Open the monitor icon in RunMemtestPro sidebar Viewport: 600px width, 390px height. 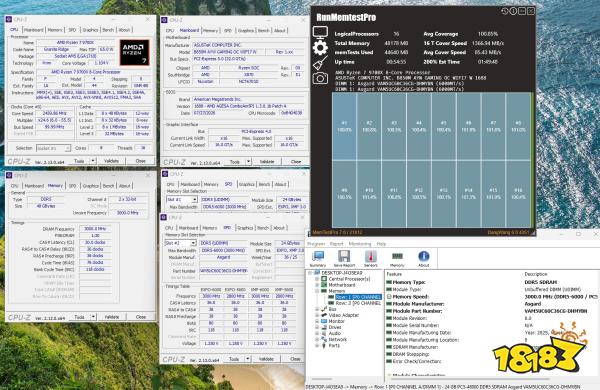[x=320, y=32]
